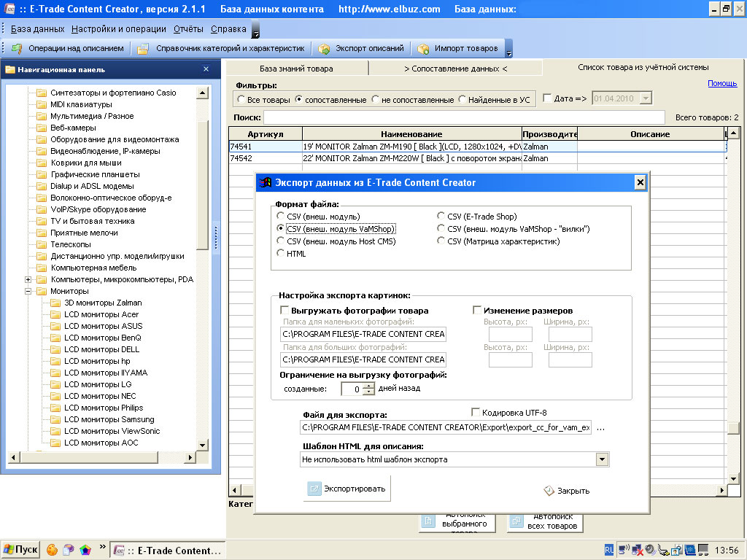Toggle the Дата => filter checkbox
Viewport: 747px width, 560px height.
tap(547, 98)
